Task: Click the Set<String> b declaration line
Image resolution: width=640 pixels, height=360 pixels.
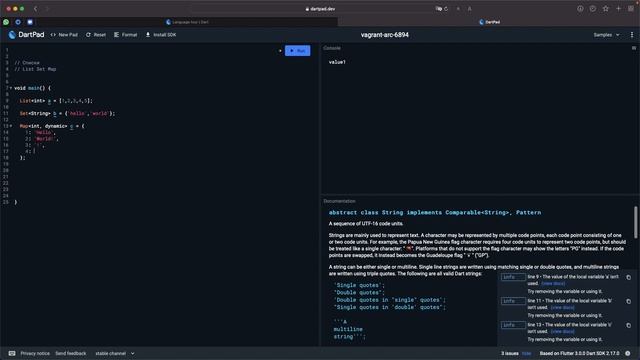Action: pyautogui.click(x=67, y=113)
